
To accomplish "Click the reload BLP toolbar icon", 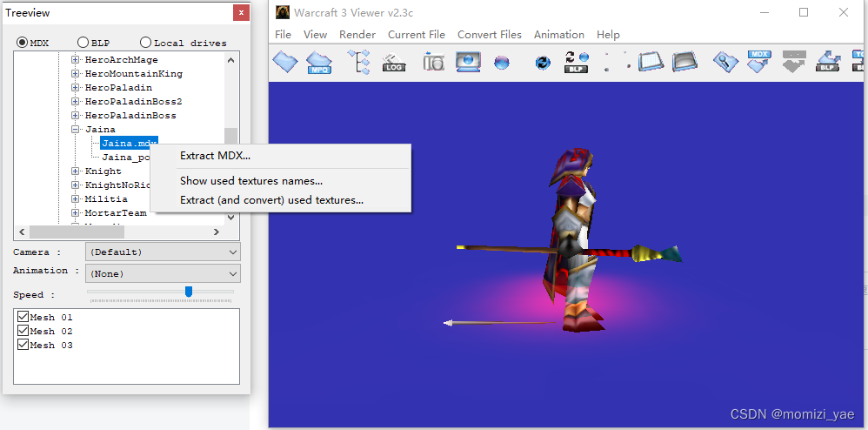I will pyautogui.click(x=577, y=62).
